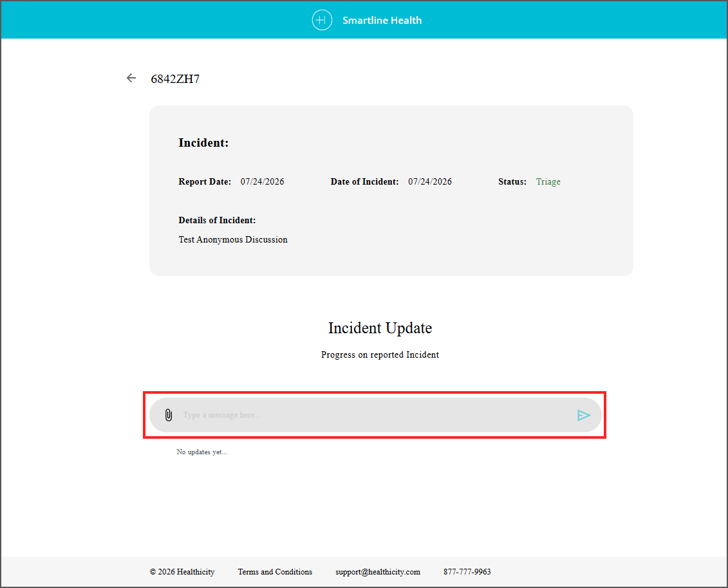728x588 pixels.
Task: Click 'Progress on reported Incident' subtitle
Action: point(380,354)
